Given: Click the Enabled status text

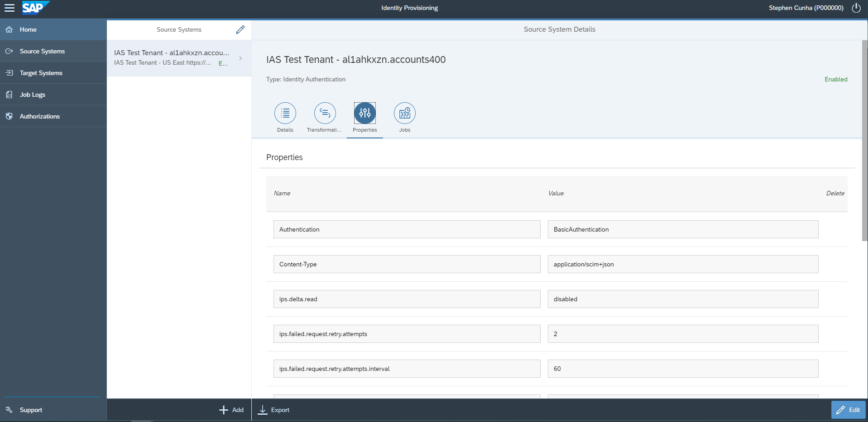Looking at the screenshot, I should 836,79.
